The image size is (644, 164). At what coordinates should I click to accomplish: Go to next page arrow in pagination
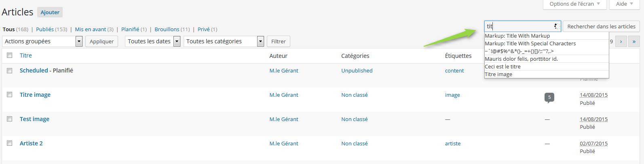(x=621, y=41)
